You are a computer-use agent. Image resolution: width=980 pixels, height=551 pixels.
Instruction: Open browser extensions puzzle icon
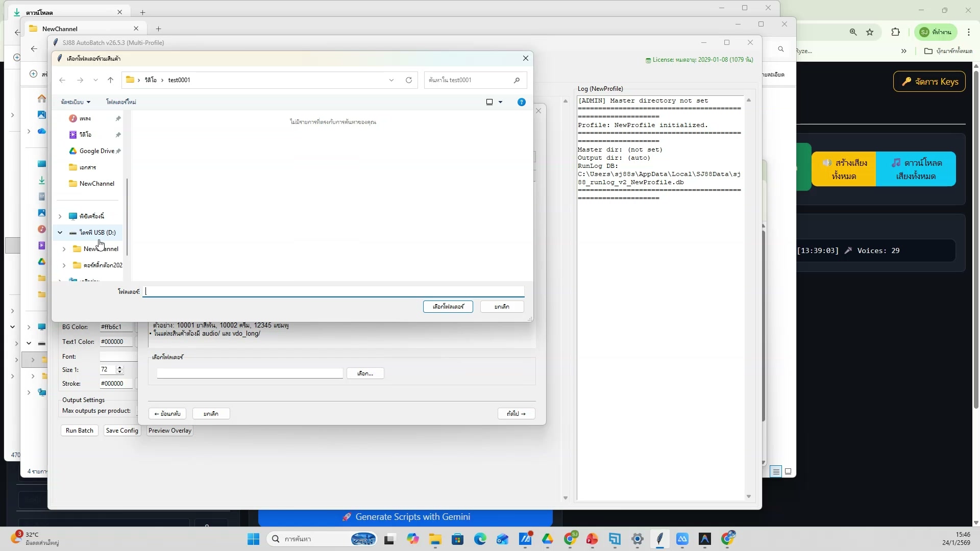895,32
